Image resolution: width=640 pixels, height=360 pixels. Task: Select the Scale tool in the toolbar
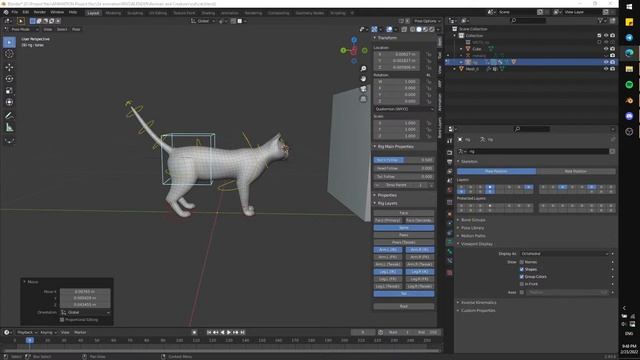coord(9,91)
